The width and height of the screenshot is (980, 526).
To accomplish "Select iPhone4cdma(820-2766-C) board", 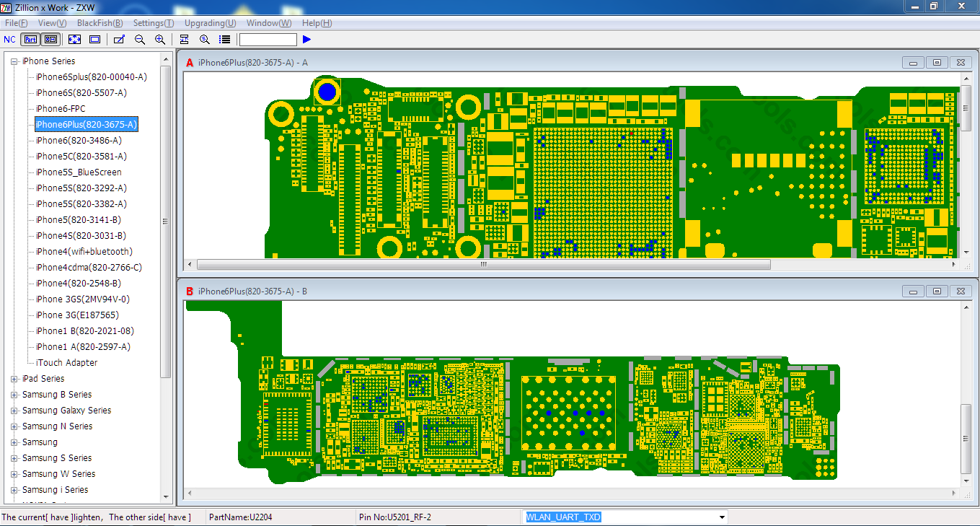I will 89,268.
